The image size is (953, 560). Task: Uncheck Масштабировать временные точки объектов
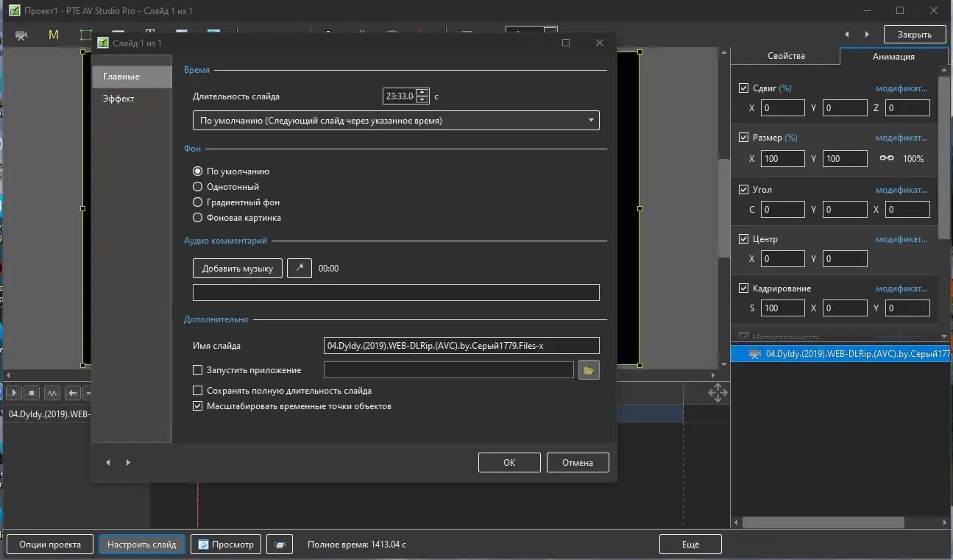[x=197, y=406]
